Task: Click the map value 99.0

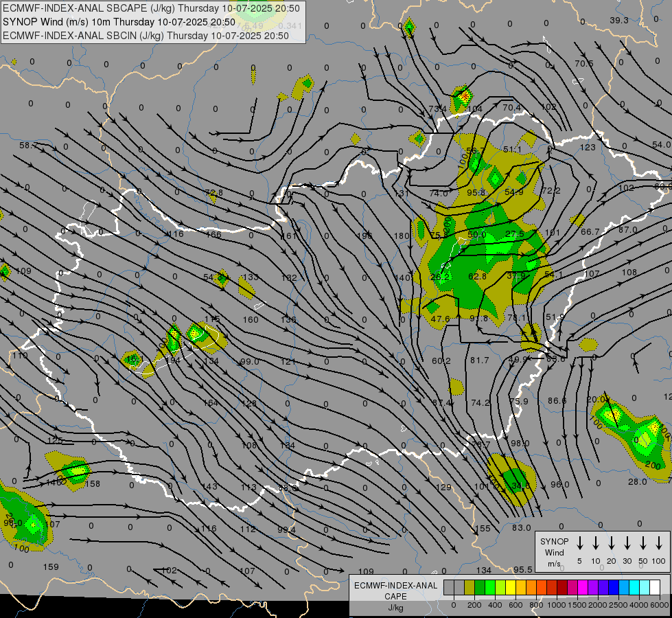Action: tap(249, 362)
